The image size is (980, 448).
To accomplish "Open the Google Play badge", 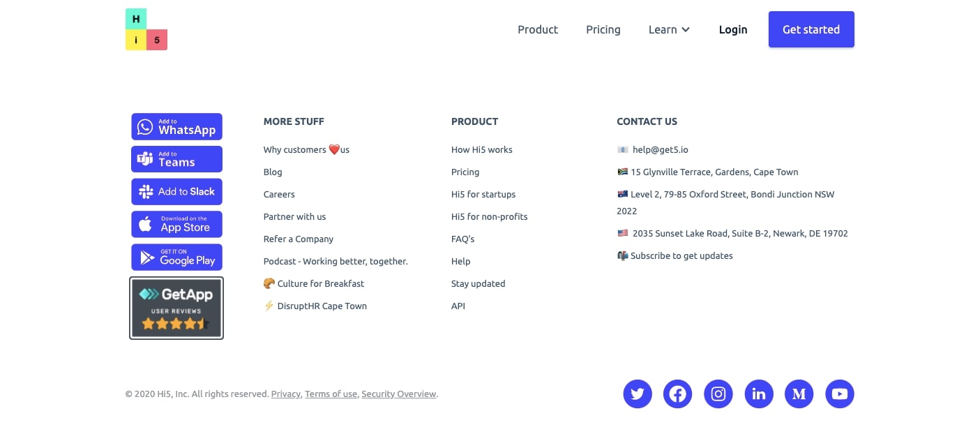I will [176, 257].
